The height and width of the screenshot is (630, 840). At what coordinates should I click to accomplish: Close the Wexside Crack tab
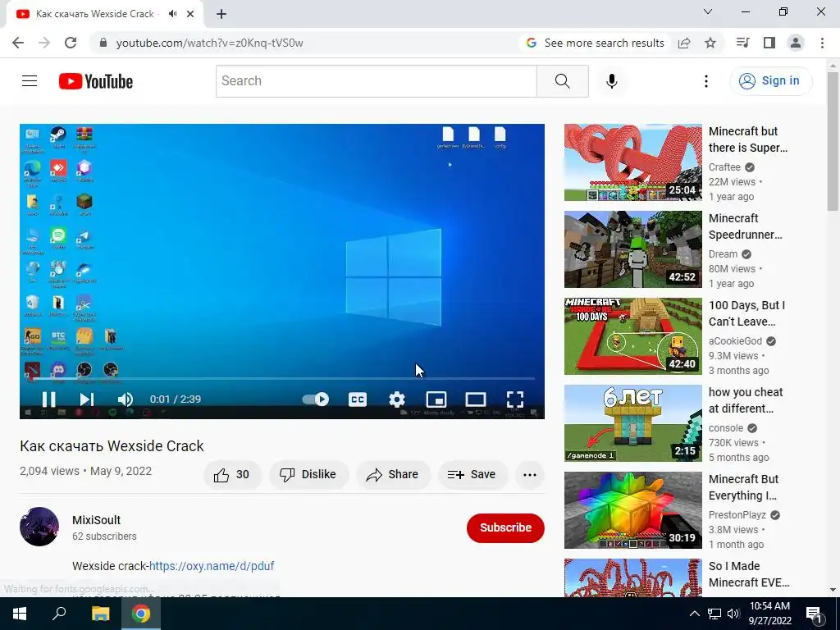coord(190,14)
